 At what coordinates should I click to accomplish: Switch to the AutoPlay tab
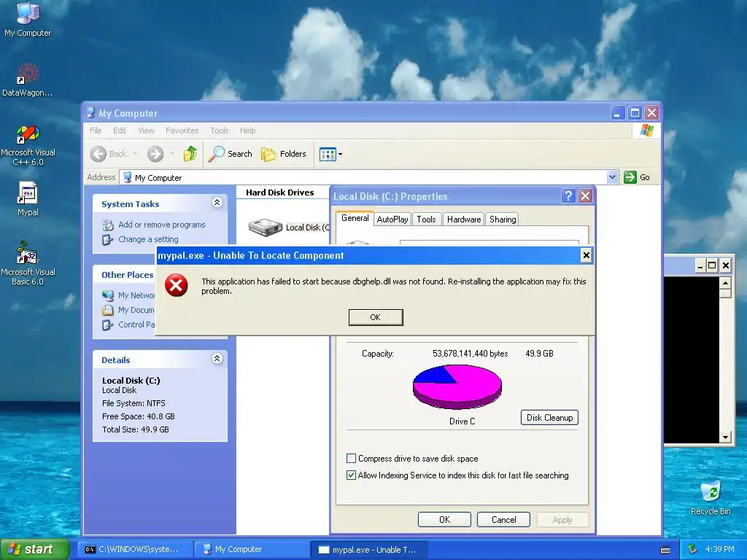pyautogui.click(x=392, y=219)
